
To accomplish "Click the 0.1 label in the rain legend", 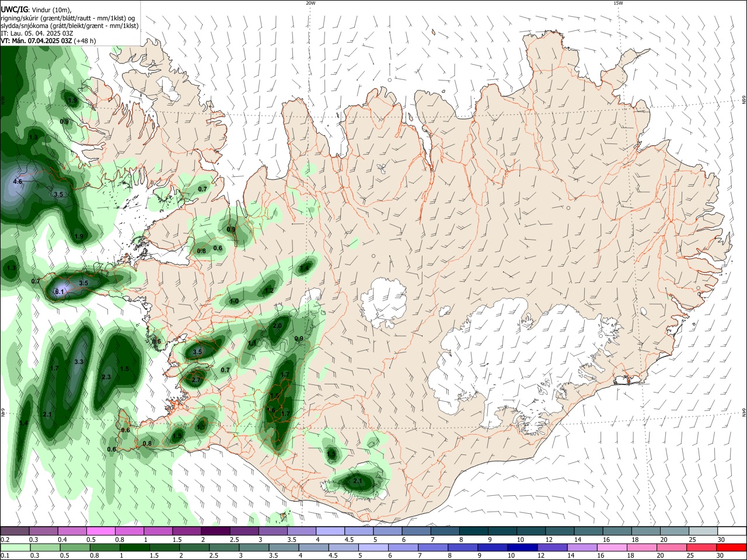I will [x=5, y=556].
